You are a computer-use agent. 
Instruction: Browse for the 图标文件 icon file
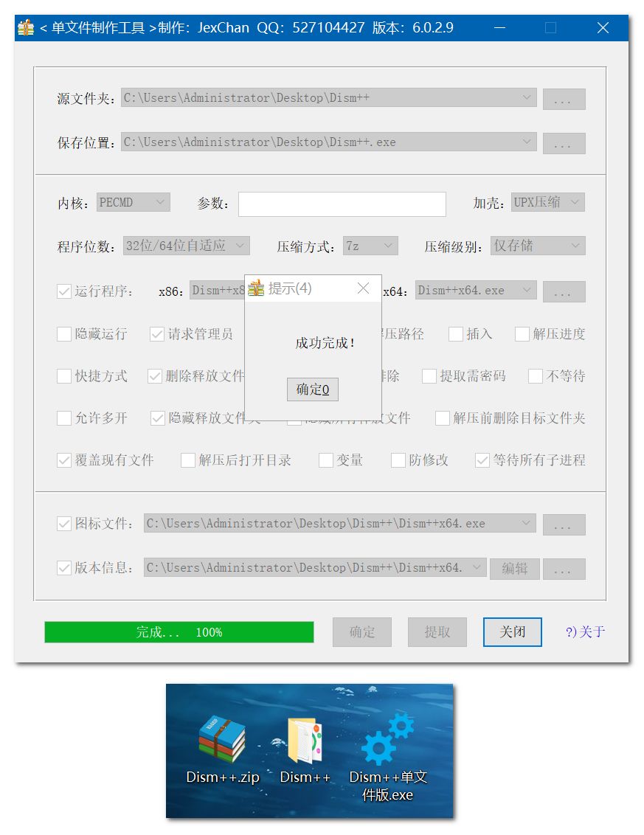[564, 524]
